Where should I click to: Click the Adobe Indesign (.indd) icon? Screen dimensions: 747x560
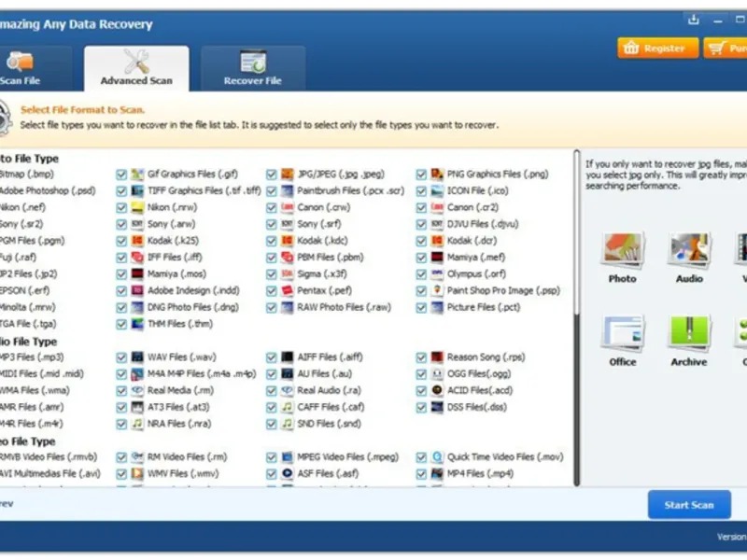[x=137, y=291]
